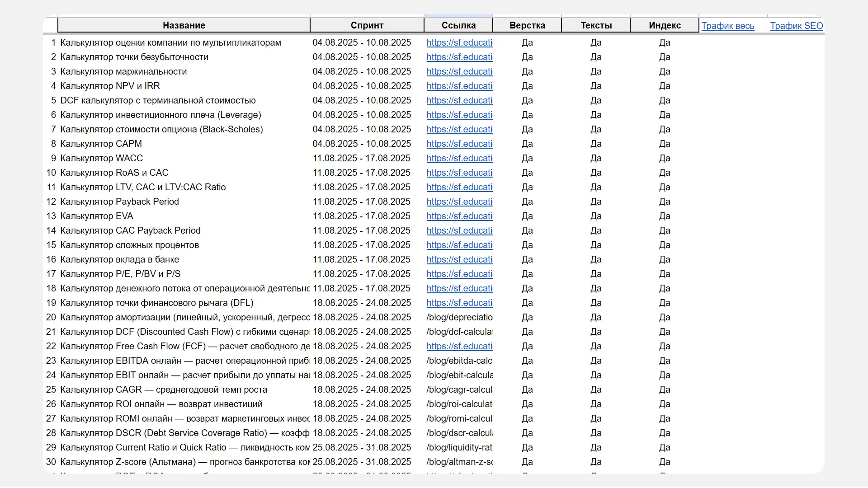Click the /blog/ebit-calcula path cell
The image size is (868, 488).
(460, 375)
